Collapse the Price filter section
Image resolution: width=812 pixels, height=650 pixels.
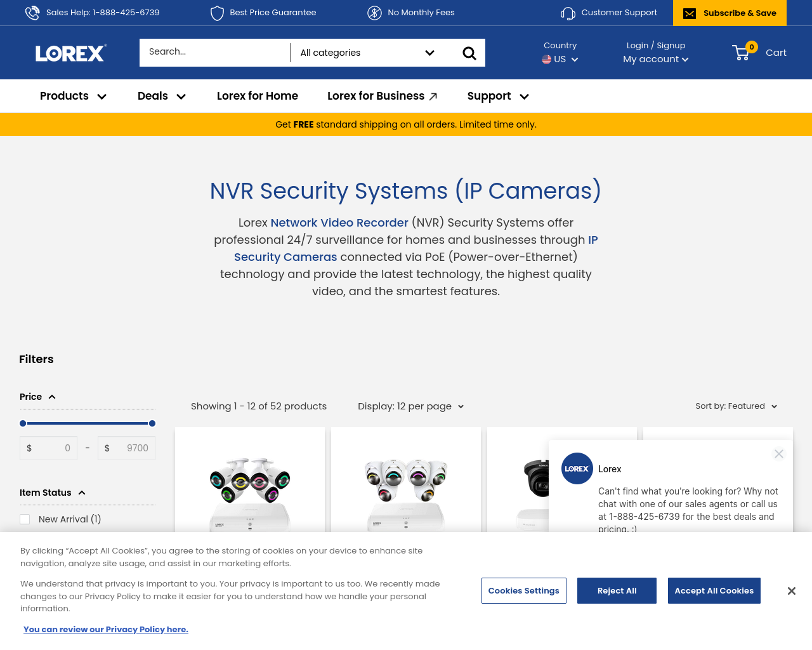(x=52, y=397)
